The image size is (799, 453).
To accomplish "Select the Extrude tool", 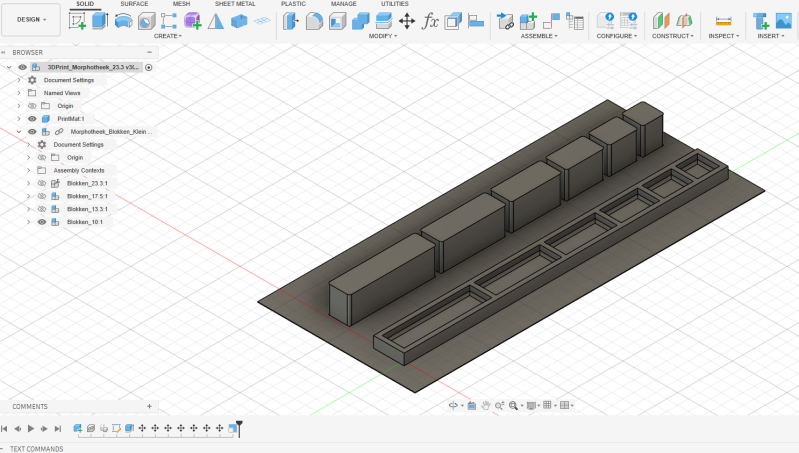I will click(x=100, y=21).
